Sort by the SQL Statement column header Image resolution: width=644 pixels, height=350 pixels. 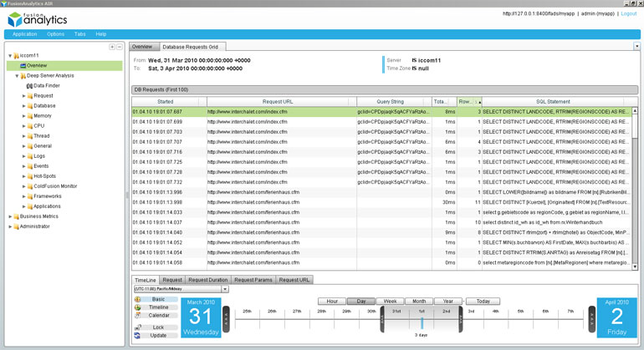pyautogui.click(x=553, y=102)
